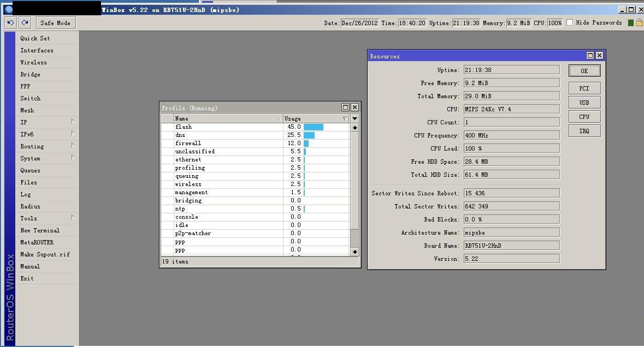The width and height of the screenshot is (644, 347).
Task: Expand the Routing submenu arrow
Action: click(x=73, y=145)
